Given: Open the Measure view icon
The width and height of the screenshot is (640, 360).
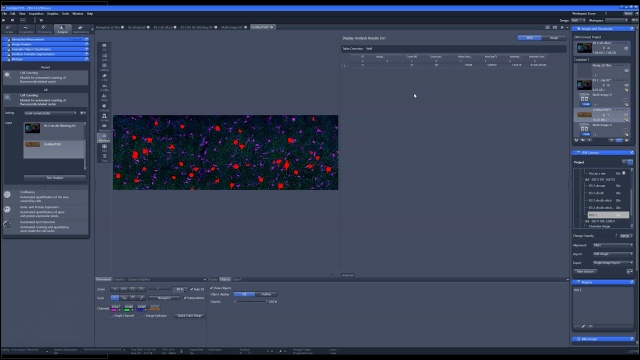Looking at the screenshot, I should (104, 127).
